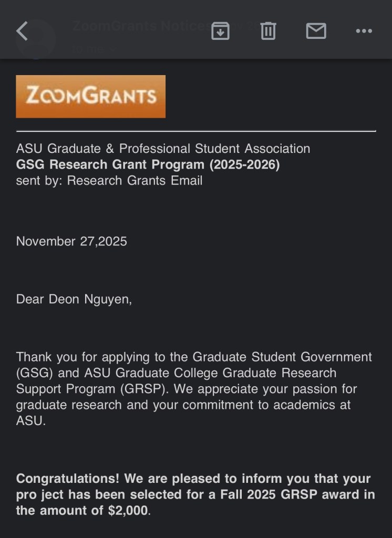Tap the sender avatar circle
Screen dimensions: 392x538
coord(35,38)
